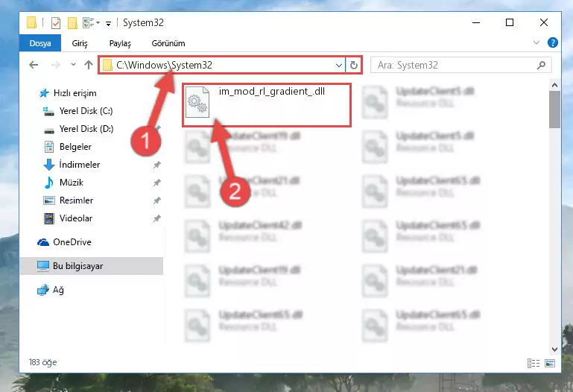Switch to the Giriş tab

click(x=79, y=43)
